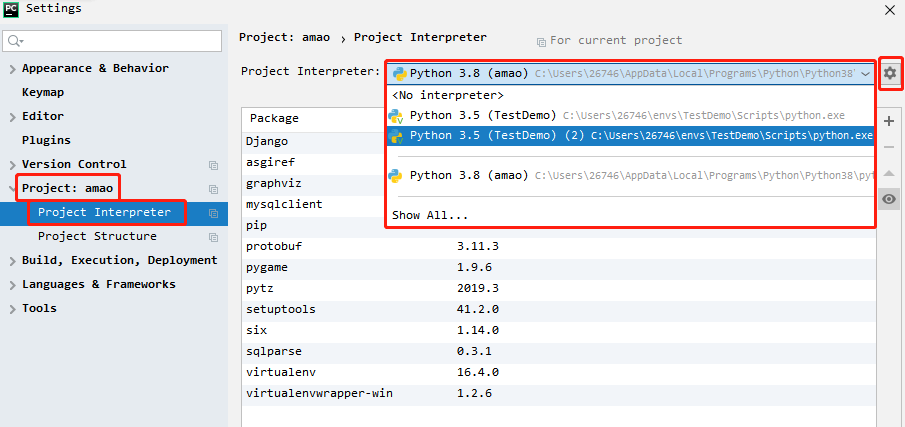The width and height of the screenshot is (905, 427).
Task: Click version 1.9.6 cell
Action: tap(474, 268)
